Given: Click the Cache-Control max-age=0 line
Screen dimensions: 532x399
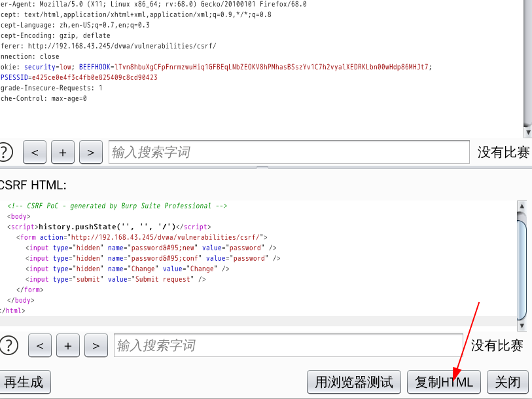Looking at the screenshot, I should [43, 98].
